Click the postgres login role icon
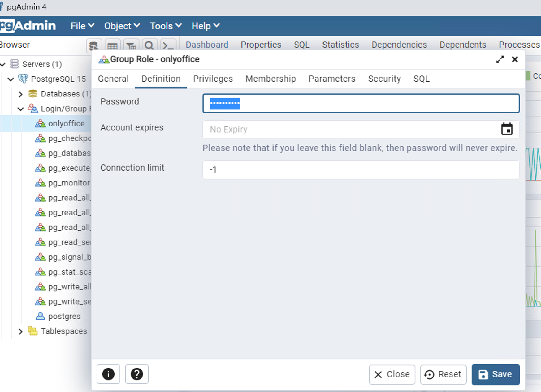Viewport: 541px width, 392px height. [40, 316]
